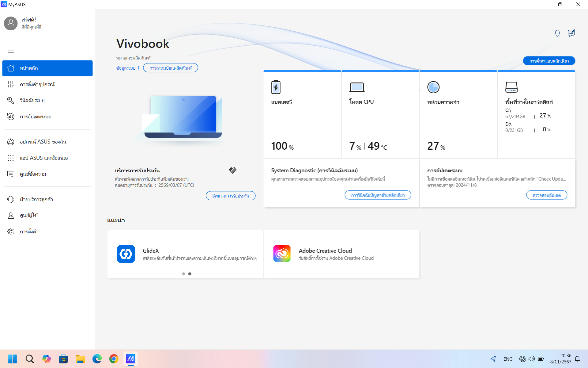This screenshot has width=588, height=368.
Task: Click the battery status icon
Action: pyautogui.click(x=276, y=87)
